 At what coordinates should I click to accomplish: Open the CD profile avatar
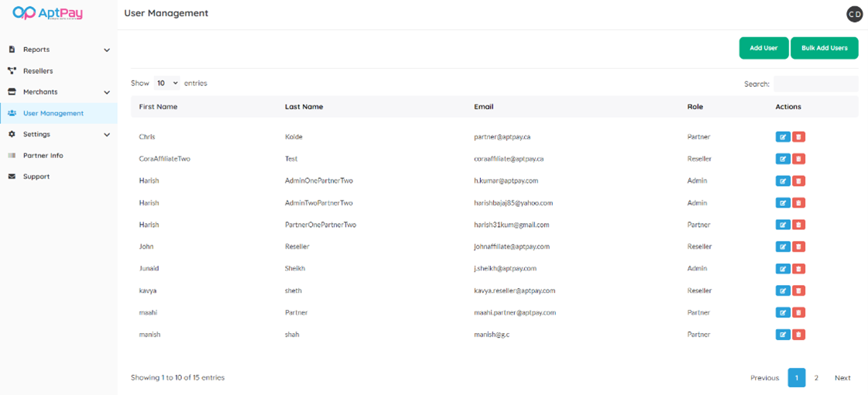pos(854,14)
